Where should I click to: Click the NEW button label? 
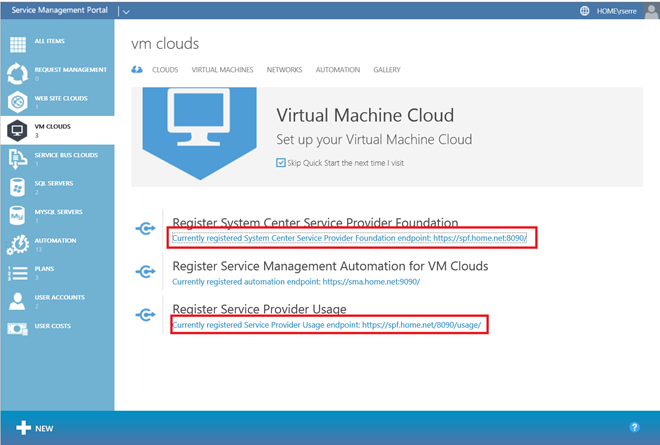[44, 429]
